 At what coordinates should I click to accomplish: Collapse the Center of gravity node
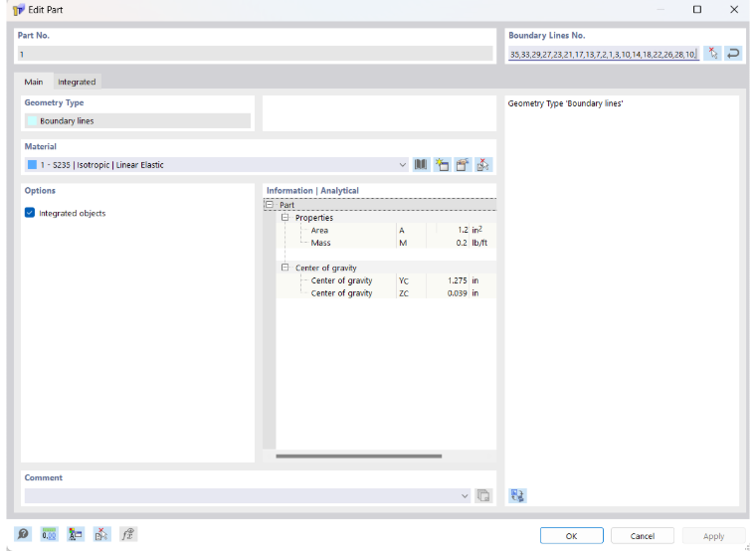285,268
